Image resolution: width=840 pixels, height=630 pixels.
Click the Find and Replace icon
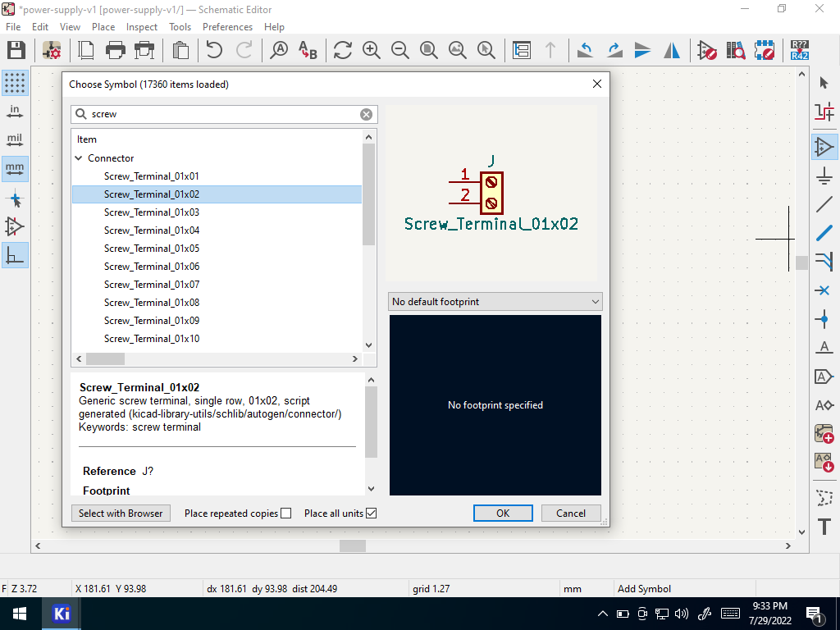pyautogui.click(x=308, y=50)
